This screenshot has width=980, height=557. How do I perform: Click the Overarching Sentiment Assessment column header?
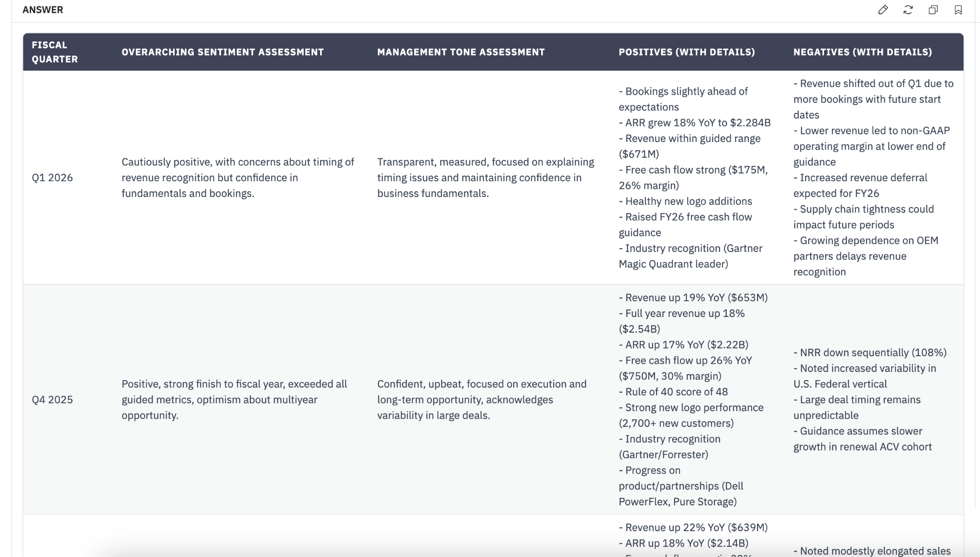223,52
